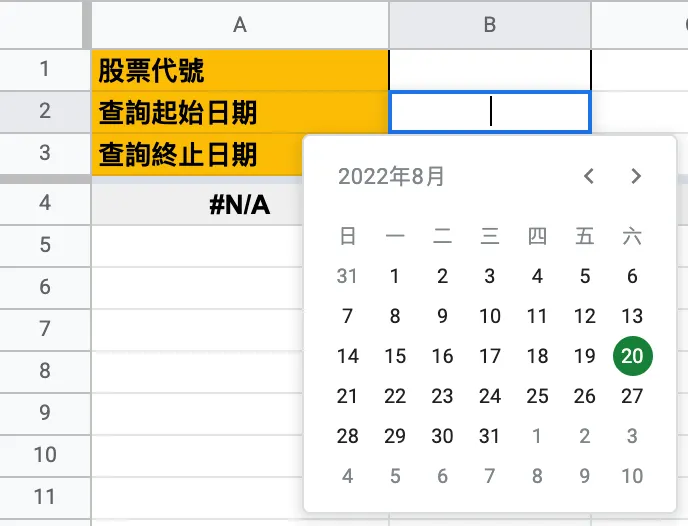Pick greyed September 10 date

(632, 476)
